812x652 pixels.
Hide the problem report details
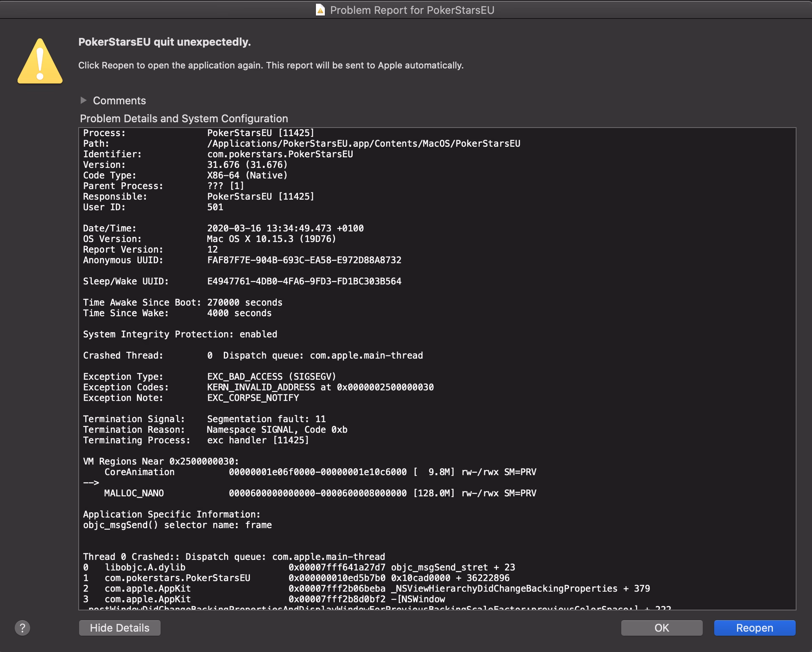[x=120, y=628]
